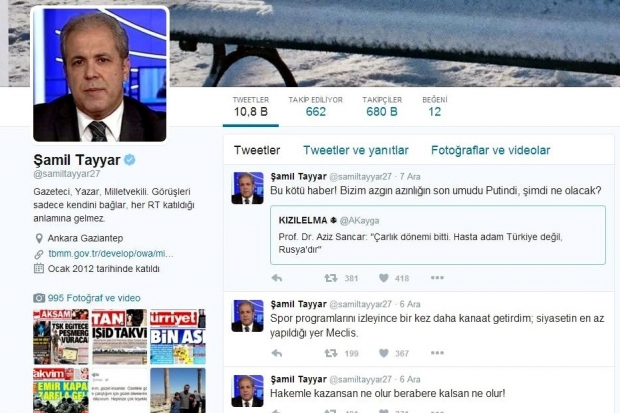This screenshot has width=620, height=413.
Task: Retweet the tweet with 199 retweets
Action: click(x=331, y=353)
